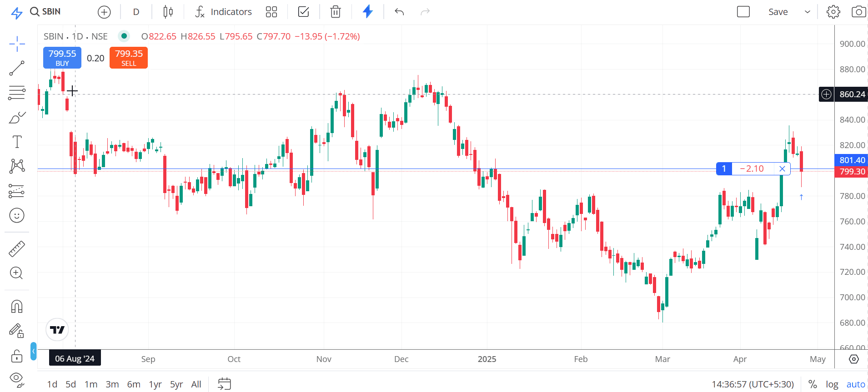
Task: Select the zoom in tool
Action: pyautogui.click(x=17, y=273)
